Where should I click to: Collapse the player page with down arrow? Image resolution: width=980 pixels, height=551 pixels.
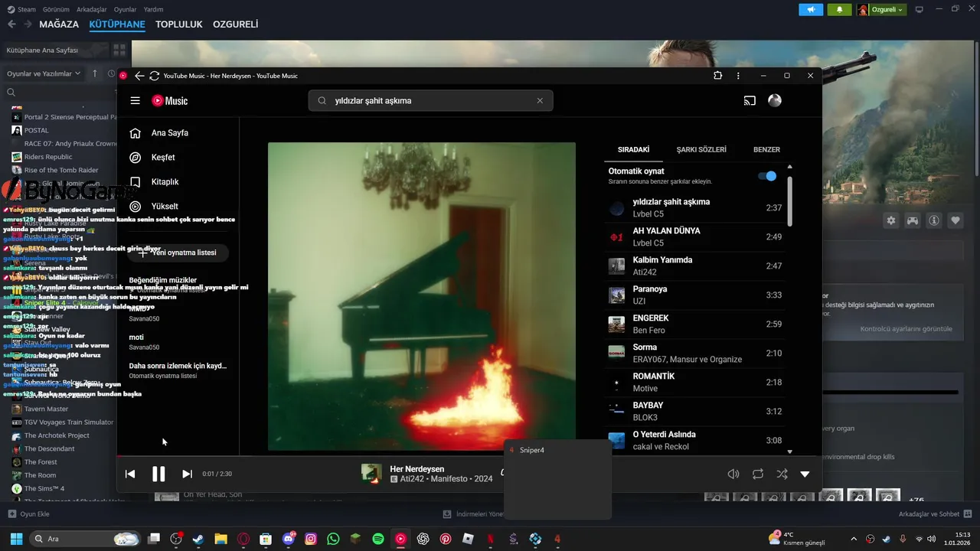tap(805, 474)
